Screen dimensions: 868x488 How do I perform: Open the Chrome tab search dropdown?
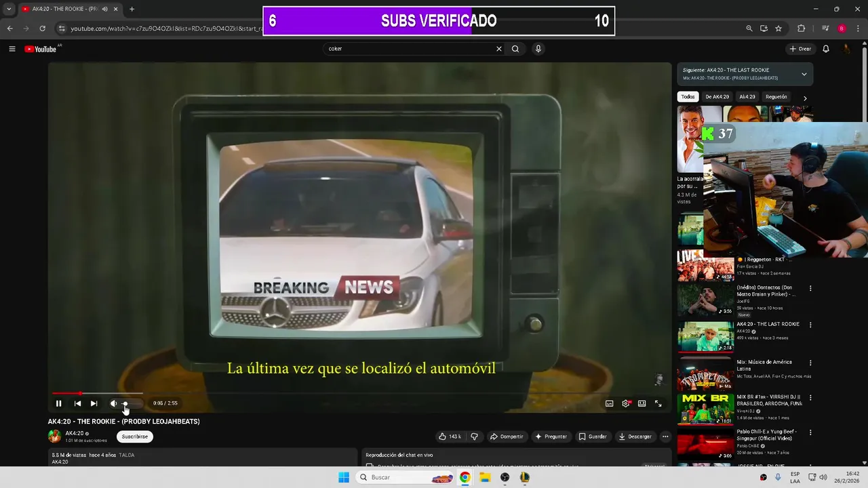pos(9,9)
